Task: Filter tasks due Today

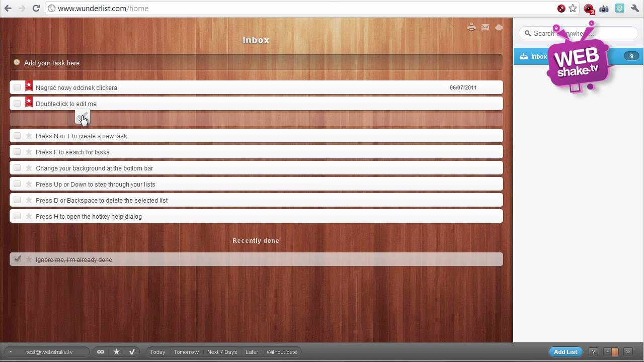Action: coord(157,352)
